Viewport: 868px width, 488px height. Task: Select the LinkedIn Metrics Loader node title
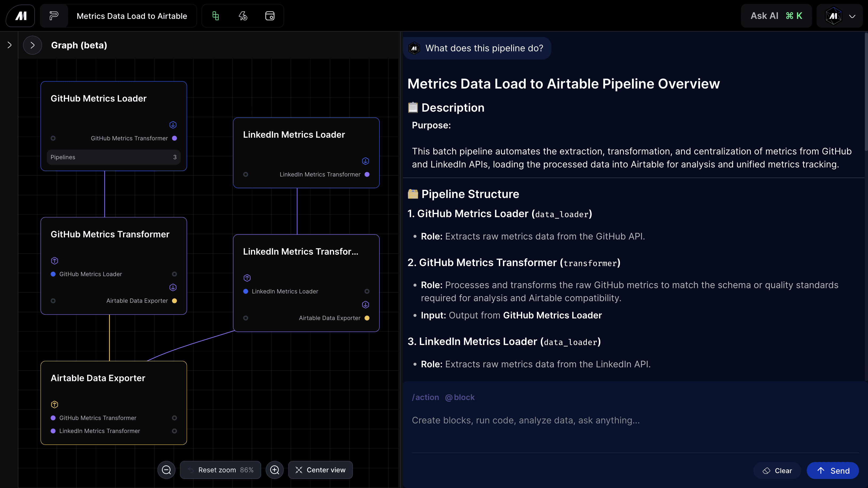click(294, 135)
